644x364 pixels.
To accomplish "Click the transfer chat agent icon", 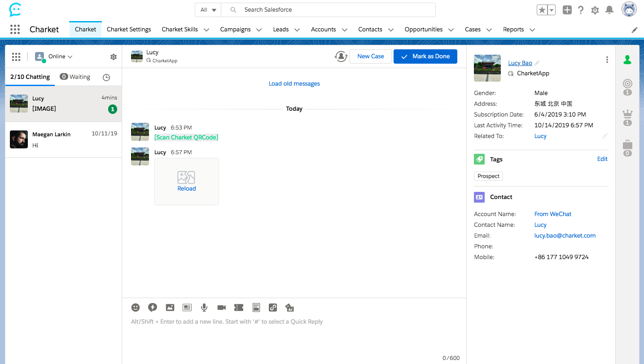I will pos(341,56).
